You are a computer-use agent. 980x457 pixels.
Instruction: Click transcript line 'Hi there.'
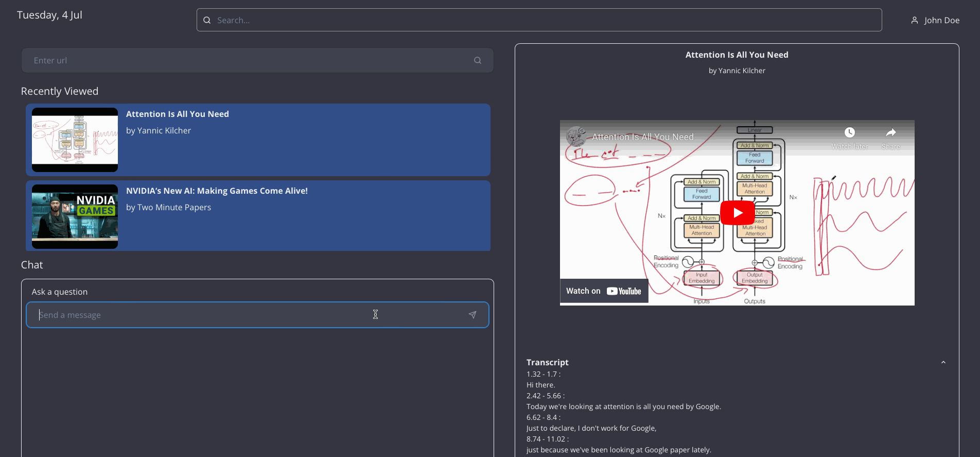tap(541, 385)
